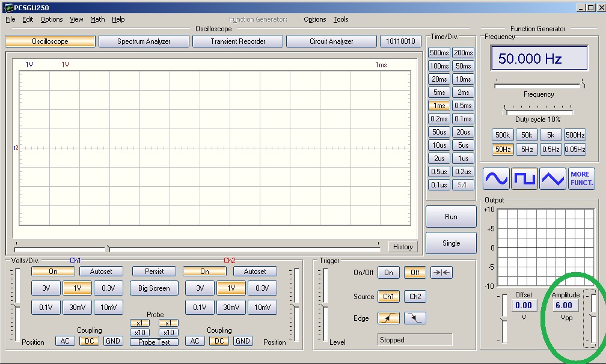
Task: Open the Math menu
Action: tap(97, 19)
